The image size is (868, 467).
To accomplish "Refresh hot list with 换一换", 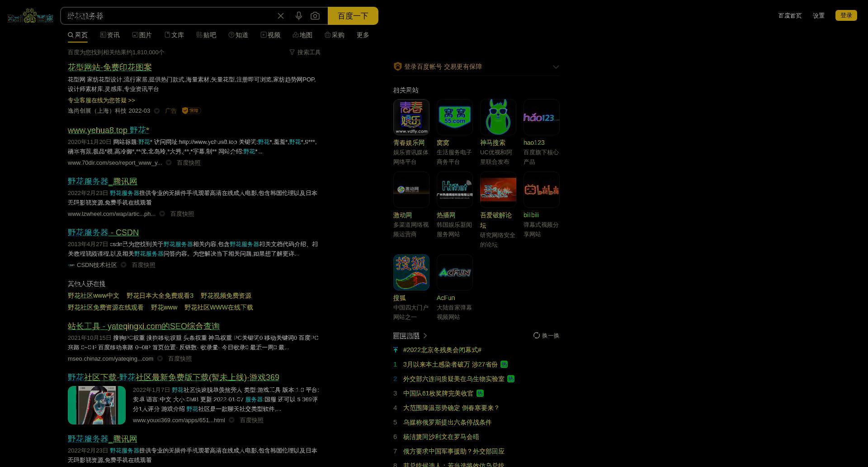I will click(547, 336).
